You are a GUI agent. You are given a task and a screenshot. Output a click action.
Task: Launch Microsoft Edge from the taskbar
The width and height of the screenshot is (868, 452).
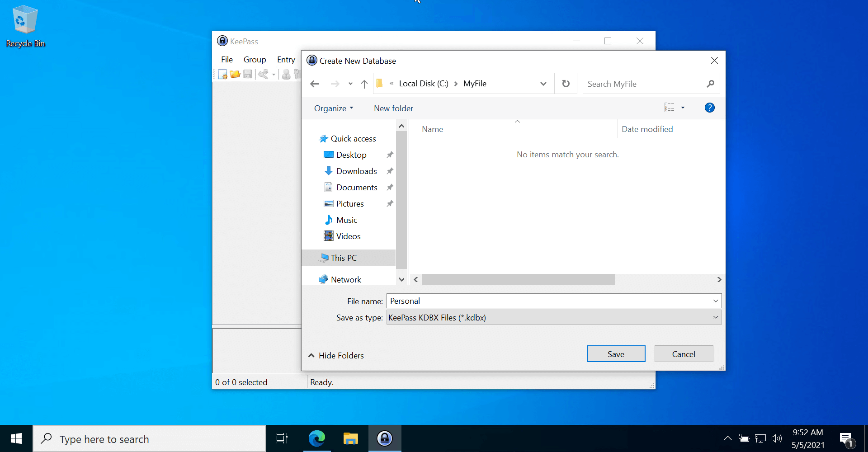click(x=317, y=438)
